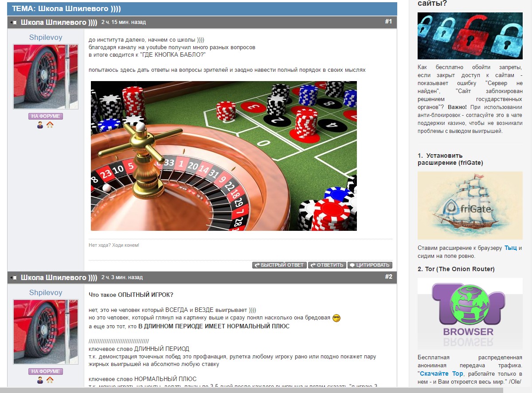Click the friGate ship image
Image resolution: width=532 pixels, height=393 pixels.
[x=470, y=206]
